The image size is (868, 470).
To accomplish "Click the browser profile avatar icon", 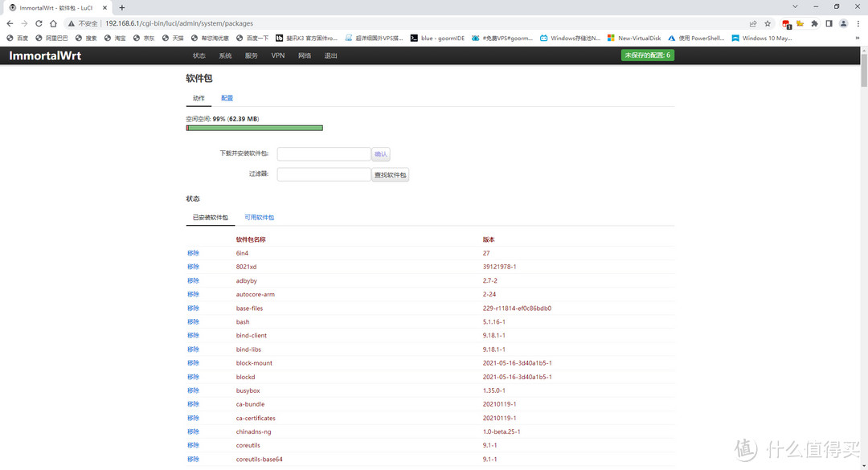I will coord(842,23).
